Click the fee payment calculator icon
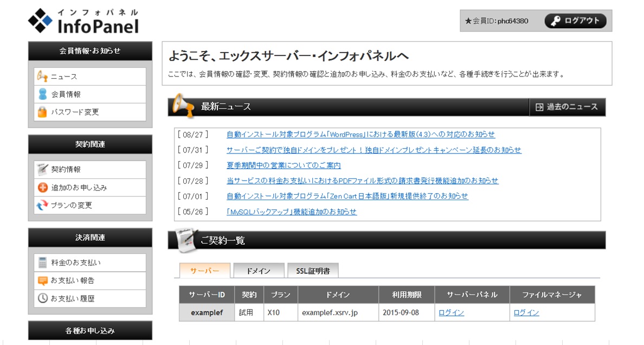The image size is (644, 345). point(42,263)
